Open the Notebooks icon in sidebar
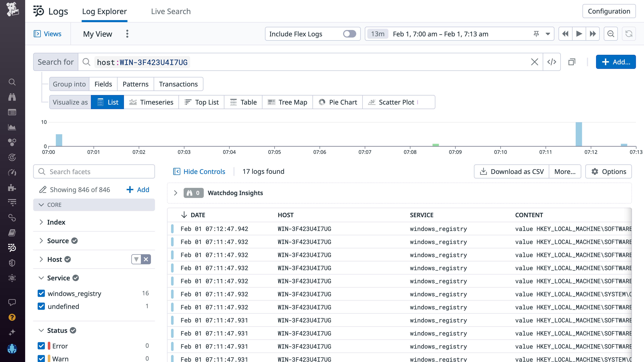This screenshot has height=362, width=644. tap(12, 233)
